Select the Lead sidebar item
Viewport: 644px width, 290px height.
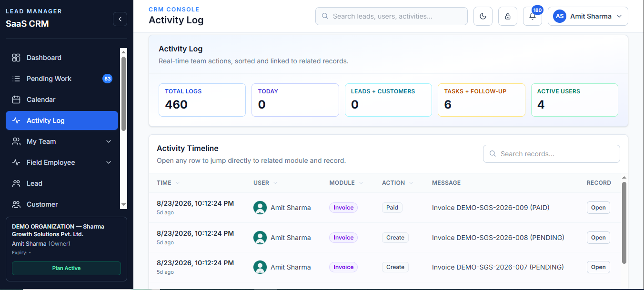[62, 183]
